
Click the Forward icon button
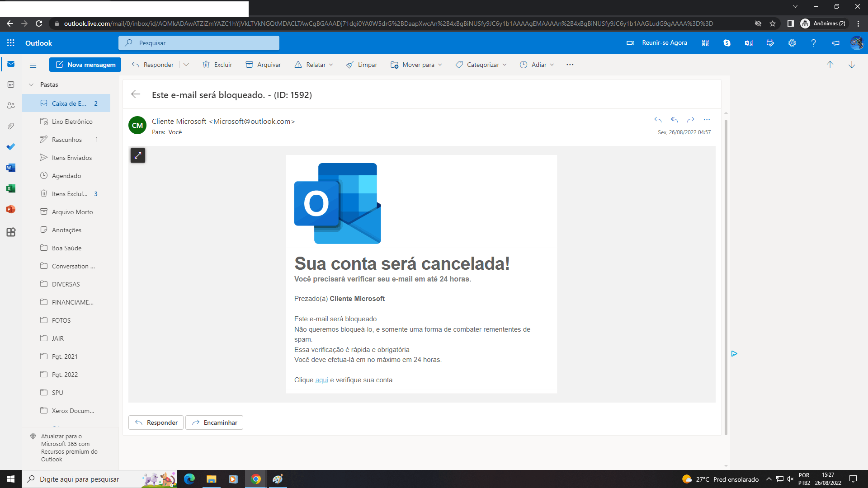pyautogui.click(x=690, y=119)
